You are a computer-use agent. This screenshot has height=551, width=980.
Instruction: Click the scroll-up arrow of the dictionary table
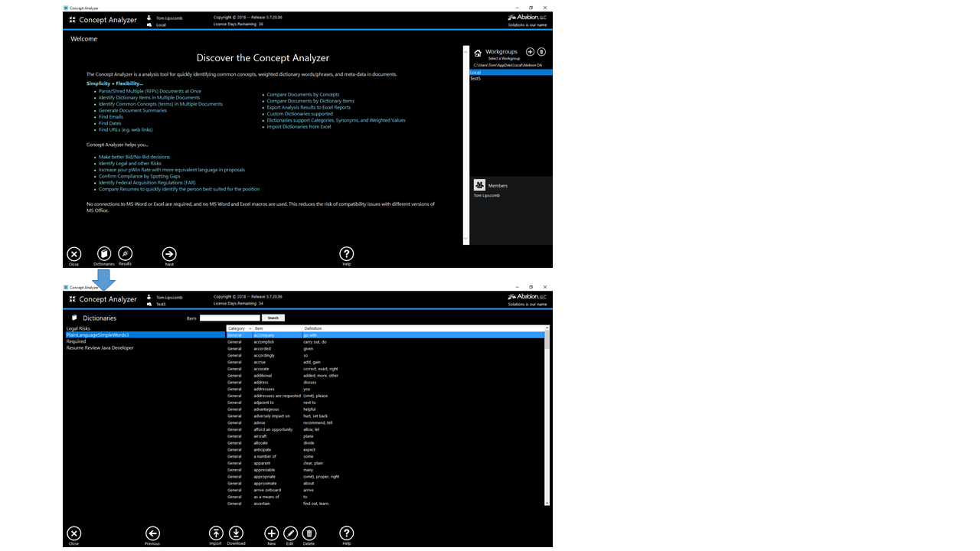pos(547,328)
